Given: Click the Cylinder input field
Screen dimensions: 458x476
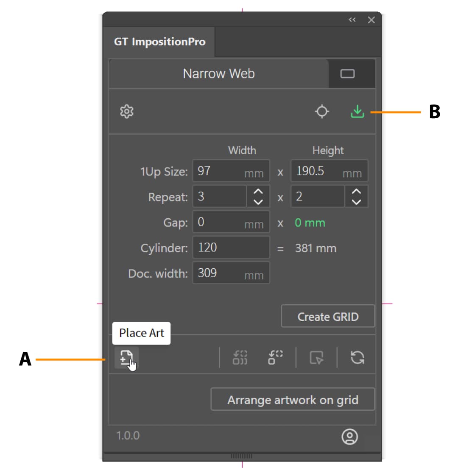Looking at the screenshot, I should click(x=231, y=248).
